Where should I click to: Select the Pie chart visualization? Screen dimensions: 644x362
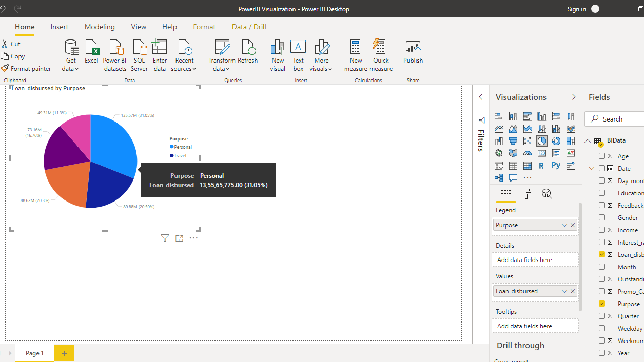pos(542,141)
